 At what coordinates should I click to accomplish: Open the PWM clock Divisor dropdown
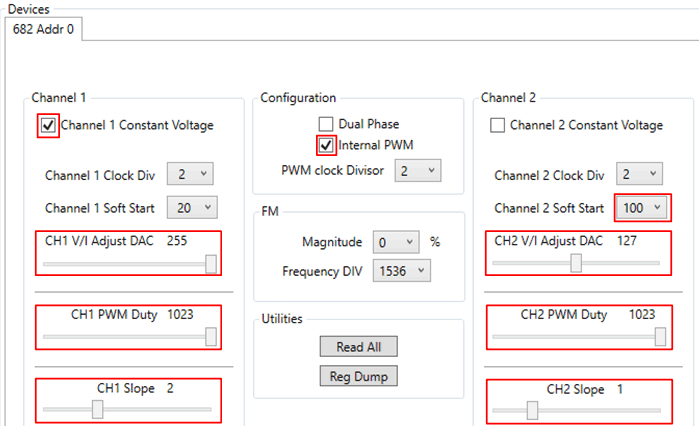[417, 171]
